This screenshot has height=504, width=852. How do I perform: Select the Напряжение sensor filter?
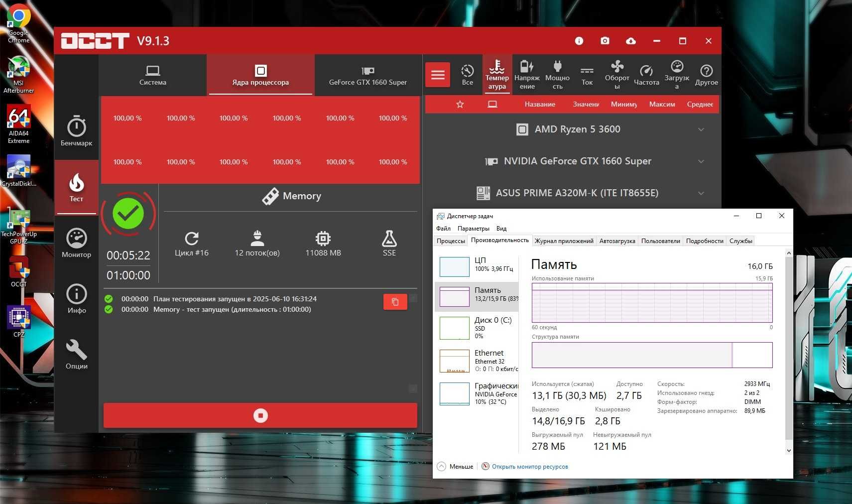[x=527, y=75]
